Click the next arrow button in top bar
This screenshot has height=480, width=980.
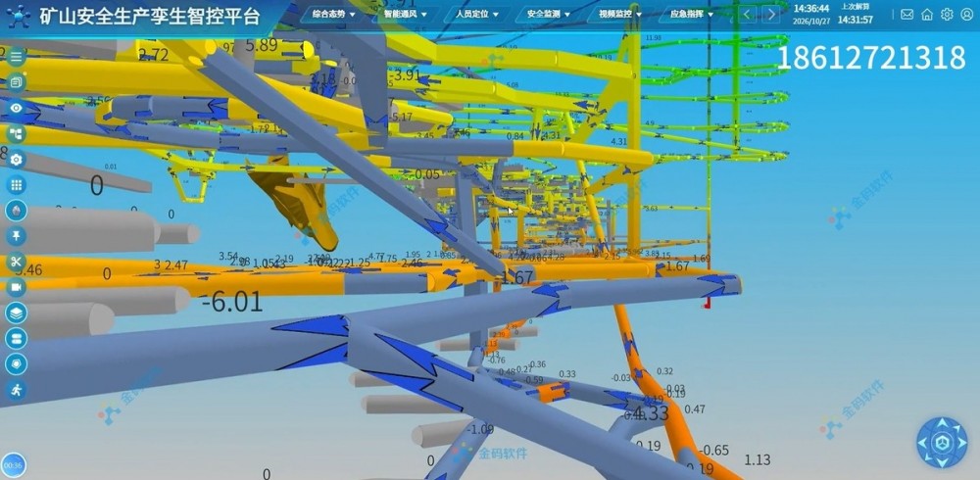pyautogui.click(x=771, y=15)
